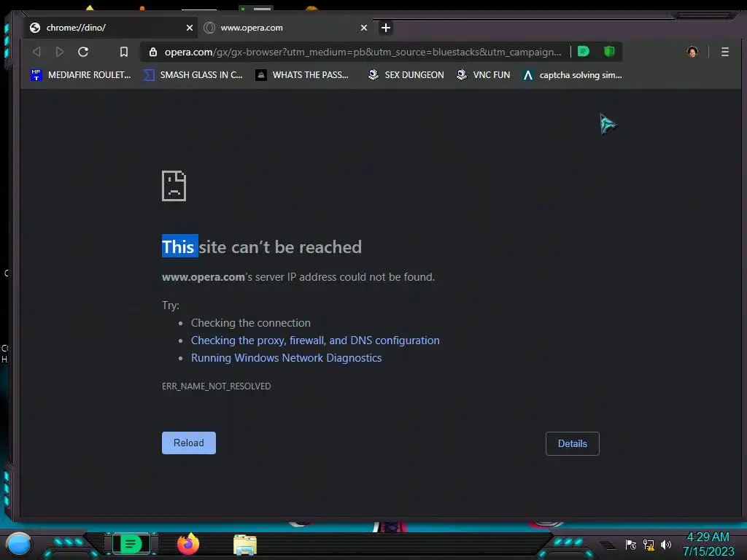Open volume speaker tray icon
Screen dimensions: 747x560
tap(666, 544)
